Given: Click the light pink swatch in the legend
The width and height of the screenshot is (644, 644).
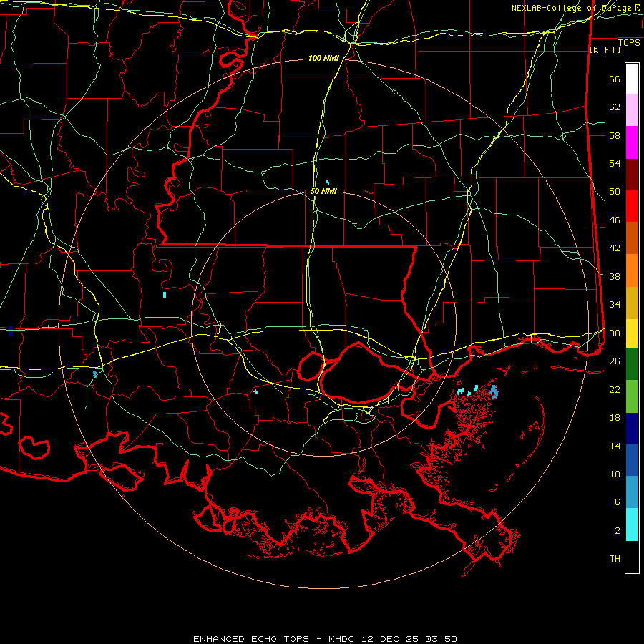Looking at the screenshot, I should [x=632, y=110].
